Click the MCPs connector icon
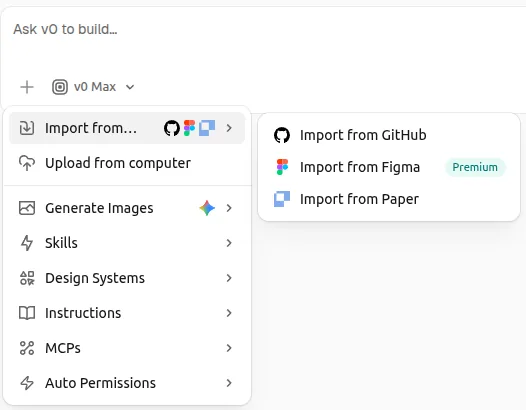Image resolution: width=526 pixels, height=410 pixels. pos(27,348)
